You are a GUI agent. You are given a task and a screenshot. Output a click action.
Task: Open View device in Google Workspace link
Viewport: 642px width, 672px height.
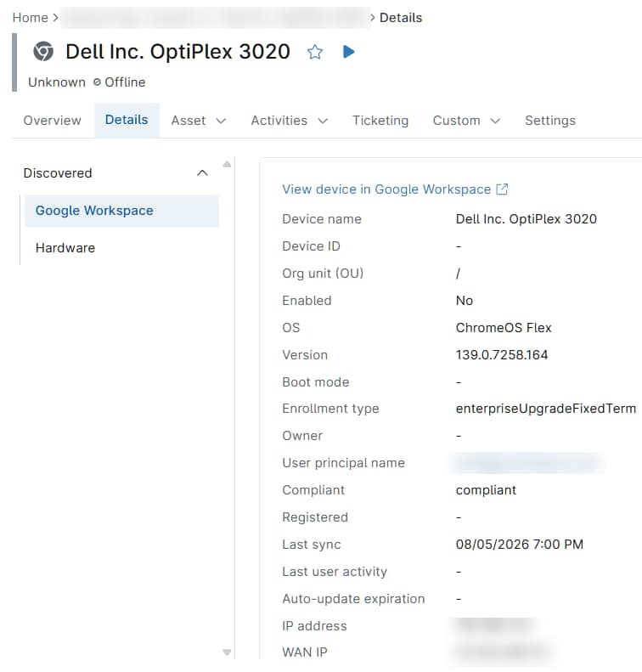point(386,189)
